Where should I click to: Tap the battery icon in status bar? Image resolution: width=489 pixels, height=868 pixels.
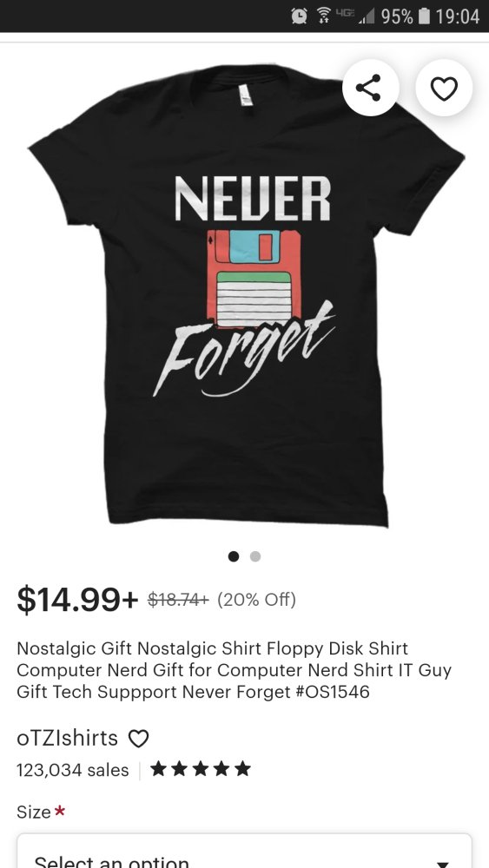coord(424,16)
